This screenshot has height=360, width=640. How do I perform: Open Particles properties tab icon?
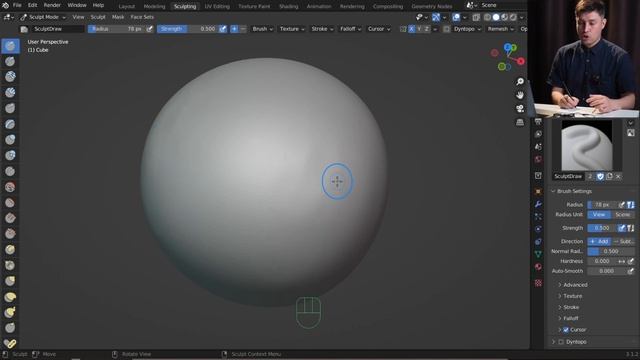pyautogui.click(x=538, y=216)
